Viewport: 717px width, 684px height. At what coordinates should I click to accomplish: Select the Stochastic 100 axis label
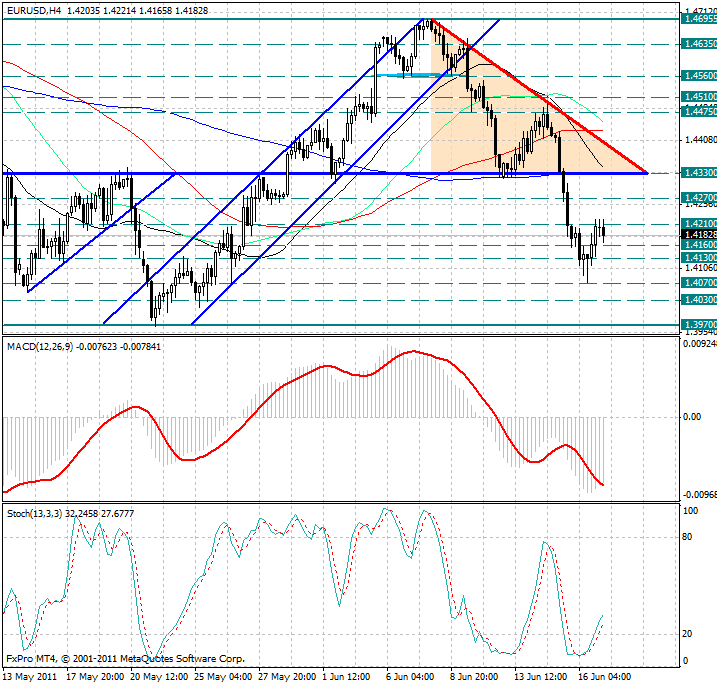pyautogui.click(x=690, y=511)
